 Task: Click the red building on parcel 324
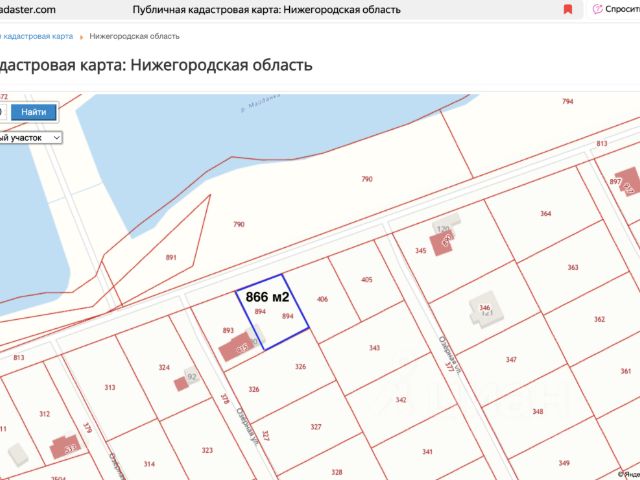(181, 384)
